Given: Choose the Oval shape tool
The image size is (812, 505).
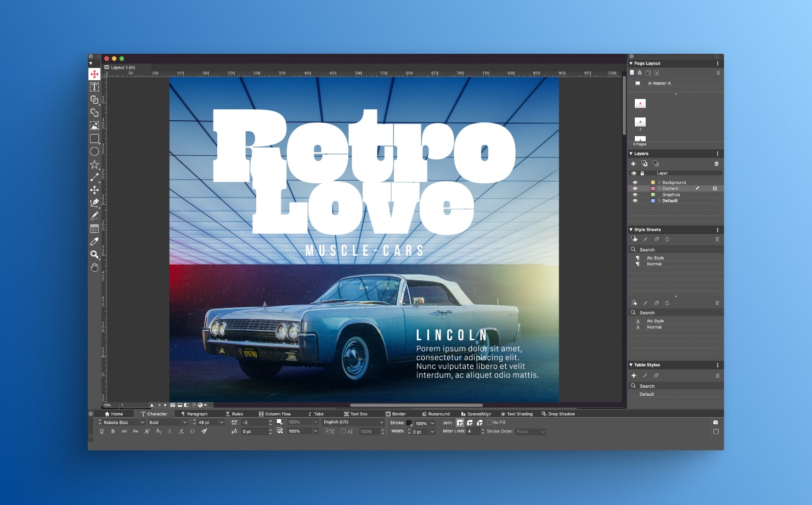Looking at the screenshot, I should pyautogui.click(x=94, y=151).
